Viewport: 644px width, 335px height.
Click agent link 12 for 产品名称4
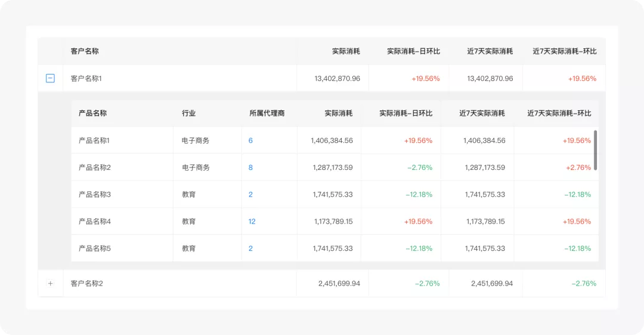click(x=252, y=221)
